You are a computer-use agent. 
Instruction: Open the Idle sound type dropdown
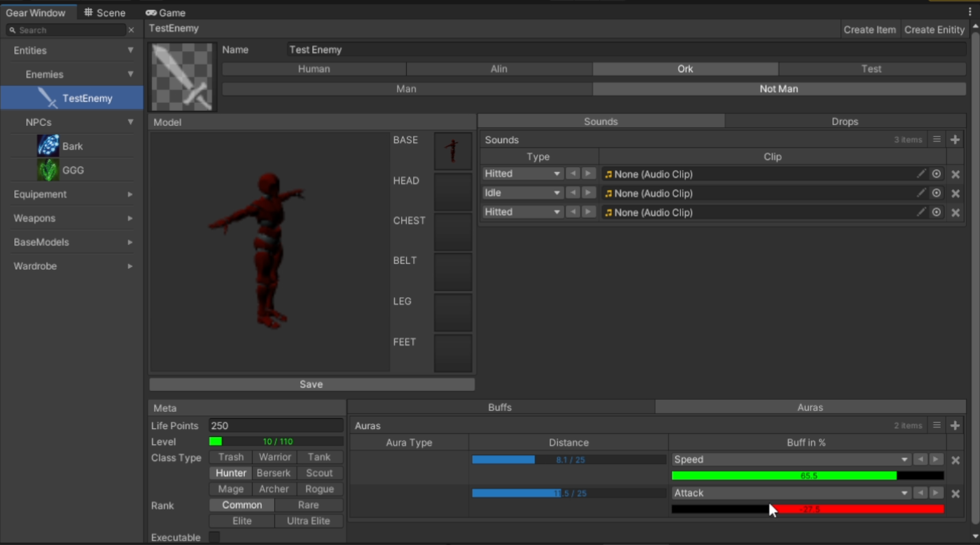(522, 193)
